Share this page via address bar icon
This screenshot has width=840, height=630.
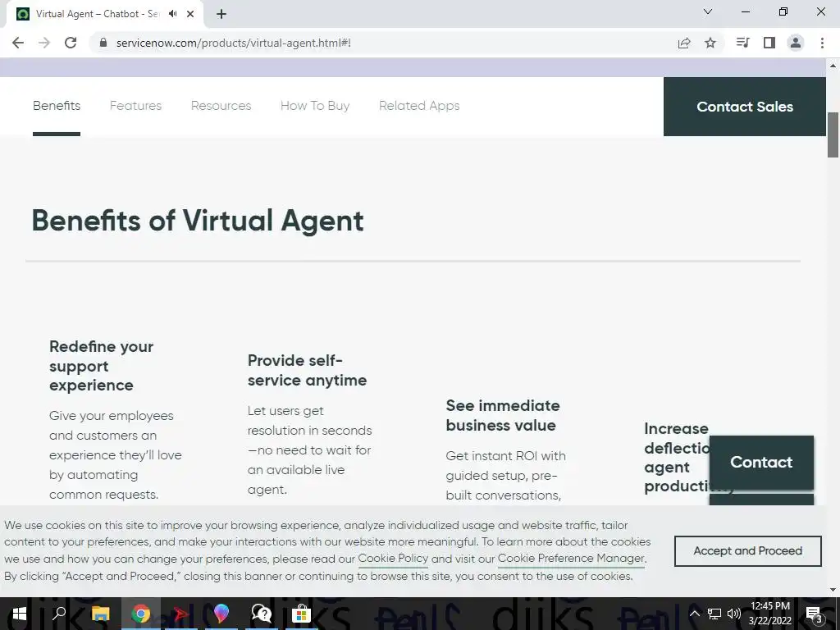click(x=684, y=43)
